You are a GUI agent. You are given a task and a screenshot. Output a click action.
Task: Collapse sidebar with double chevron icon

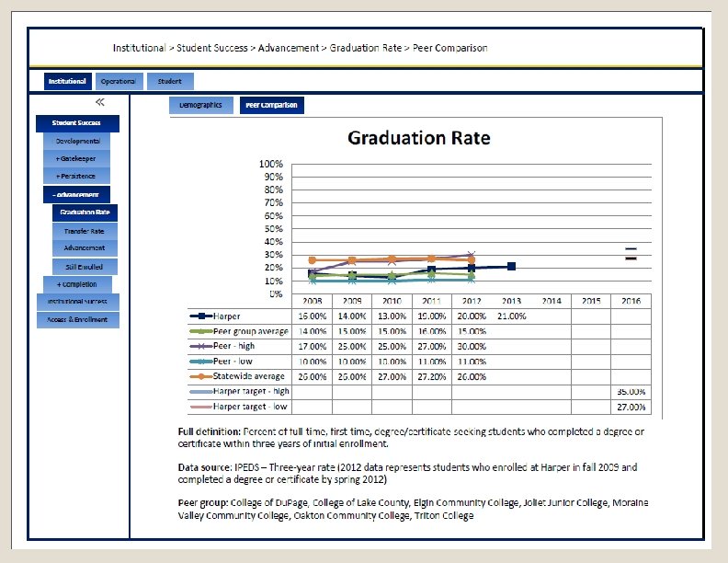pyautogui.click(x=100, y=102)
